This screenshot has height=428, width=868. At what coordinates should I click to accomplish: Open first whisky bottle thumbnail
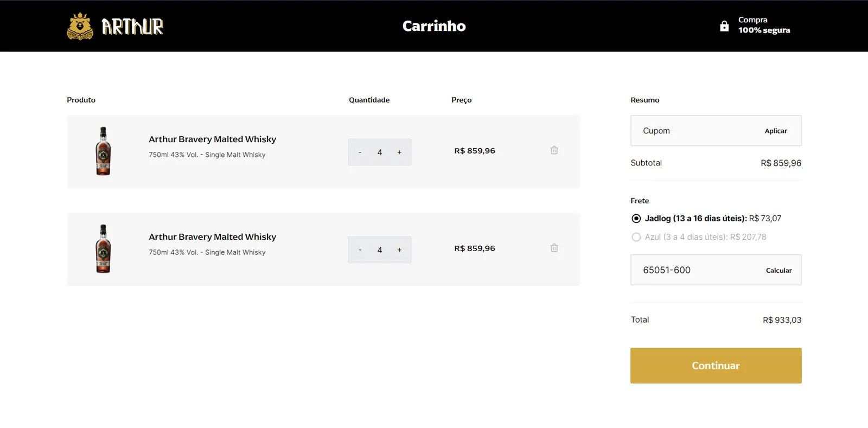[103, 151]
